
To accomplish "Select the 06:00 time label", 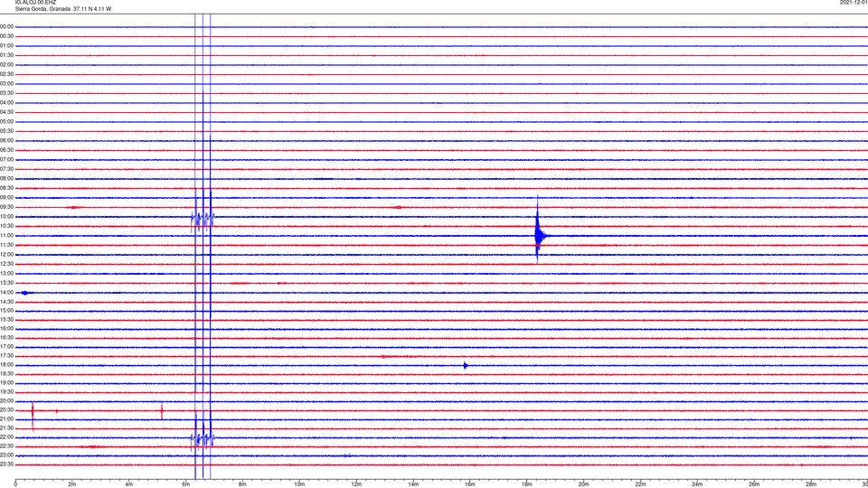I will pos(6,141).
